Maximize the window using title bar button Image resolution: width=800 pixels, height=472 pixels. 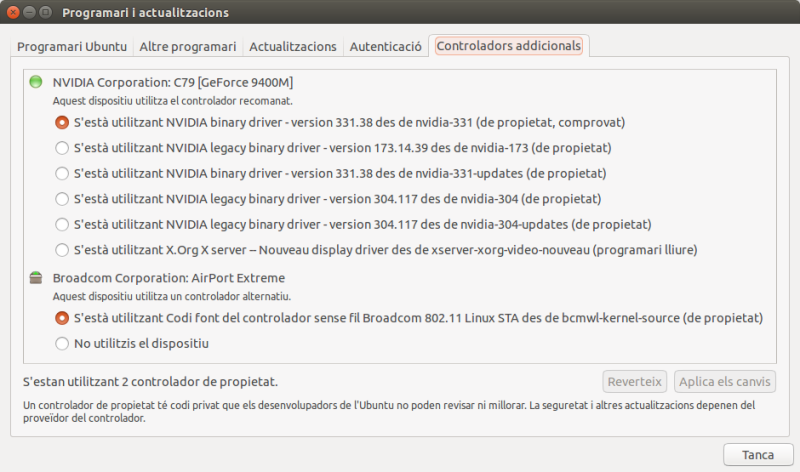(47, 13)
